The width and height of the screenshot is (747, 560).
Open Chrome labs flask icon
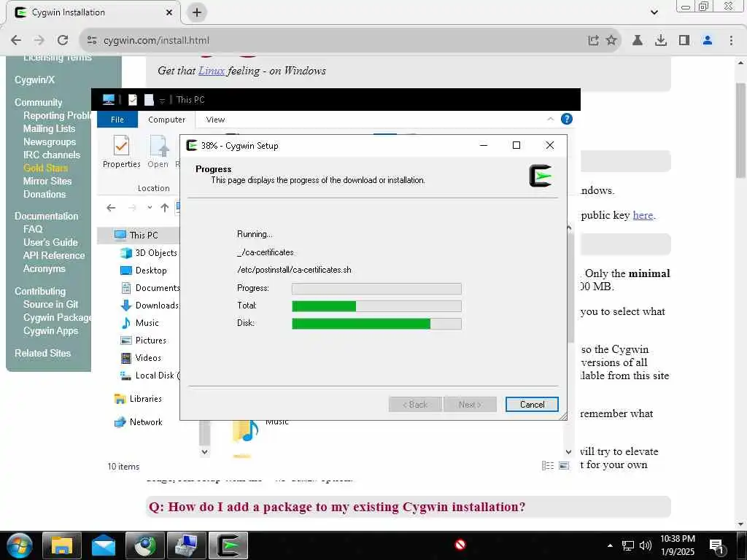click(x=637, y=41)
